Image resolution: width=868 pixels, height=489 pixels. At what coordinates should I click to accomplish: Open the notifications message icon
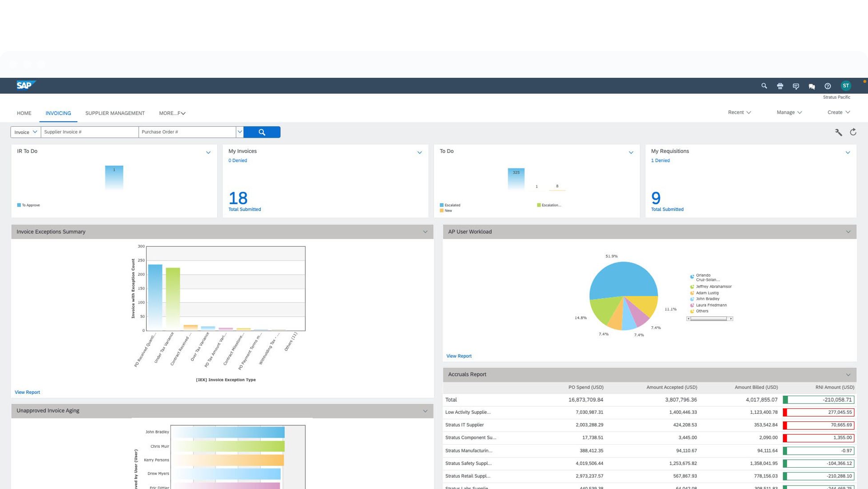coord(796,86)
